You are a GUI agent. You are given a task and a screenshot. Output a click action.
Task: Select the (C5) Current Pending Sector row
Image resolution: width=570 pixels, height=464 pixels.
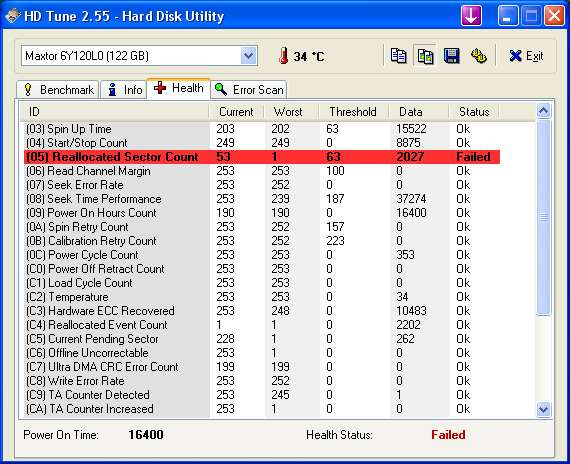tap(262, 339)
